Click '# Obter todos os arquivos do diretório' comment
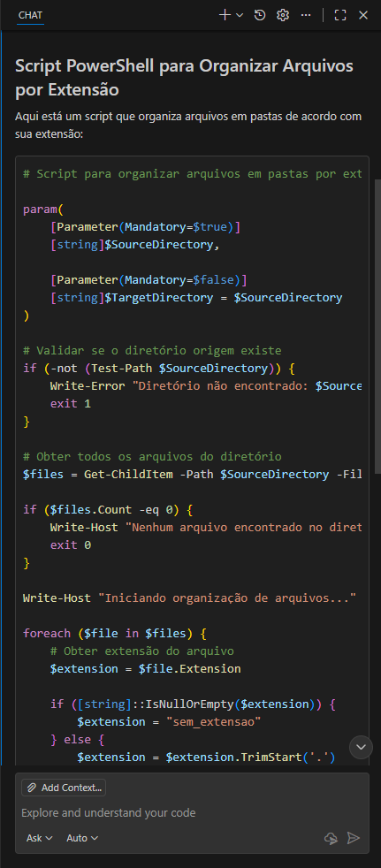The image size is (381, 868). pyautogui.click(x=152, y=457)
